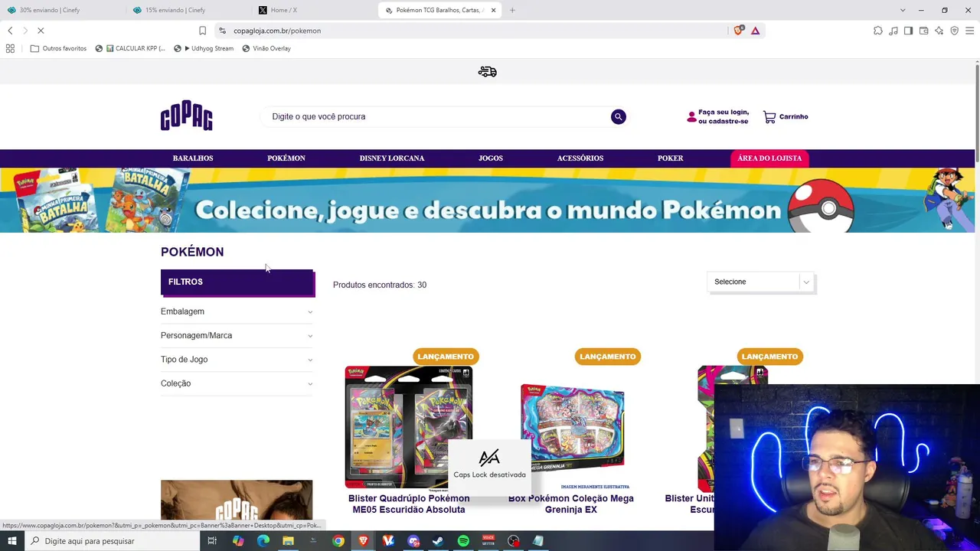
Task: Toggle the browser sidebar panel icon
Action: [x=908, y=31]
